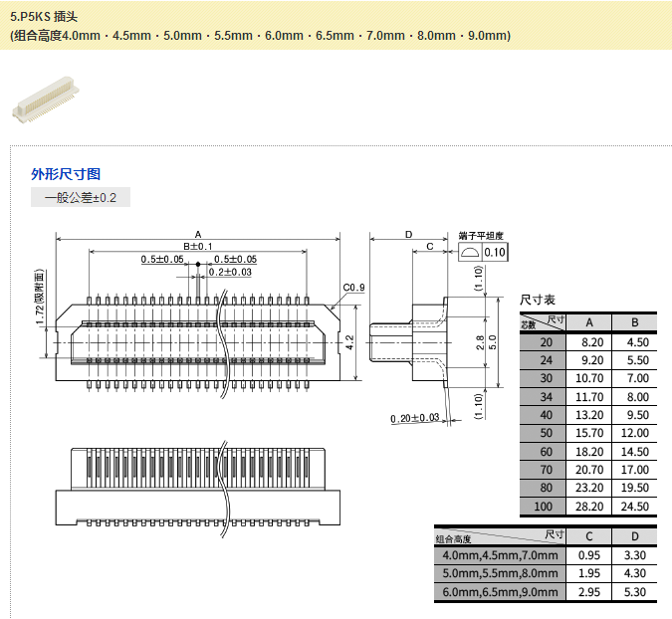Click the 0.10 flatness tolerance box

(495, 253)
